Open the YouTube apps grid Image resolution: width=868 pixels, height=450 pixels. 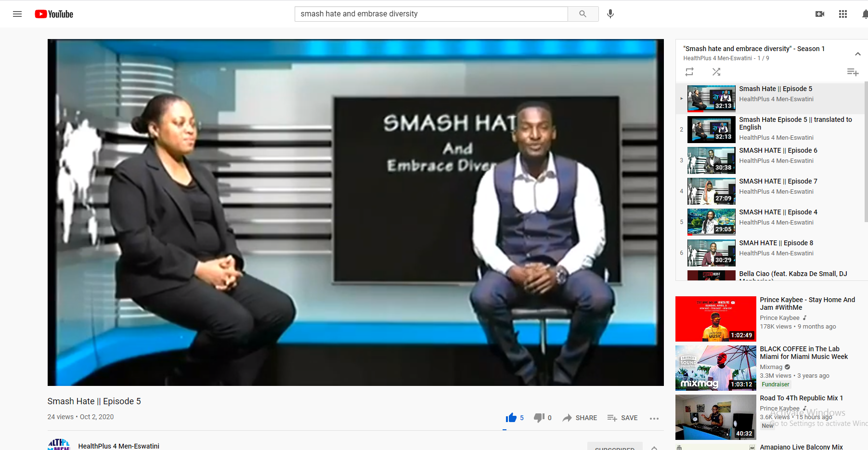[842, 14]
